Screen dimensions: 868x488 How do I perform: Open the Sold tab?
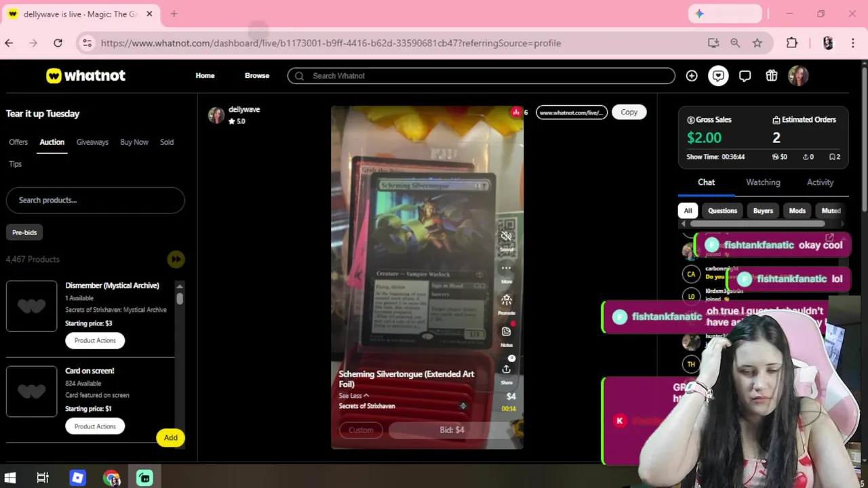pyautogui.click(x=167, y=142)
